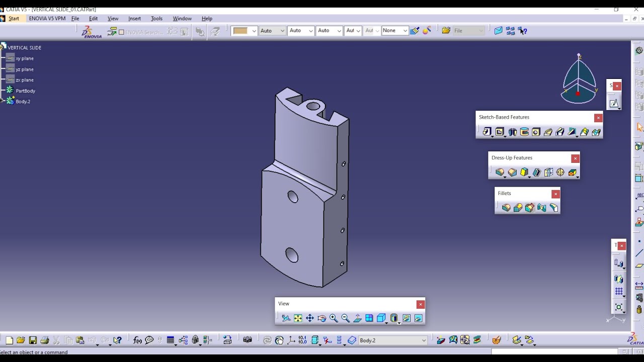Open the Edit menu

click(x=93, y=19)
